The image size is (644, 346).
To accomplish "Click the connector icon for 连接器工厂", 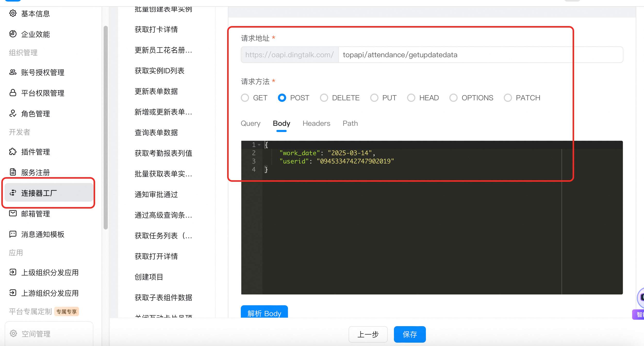I will [13, 193].
